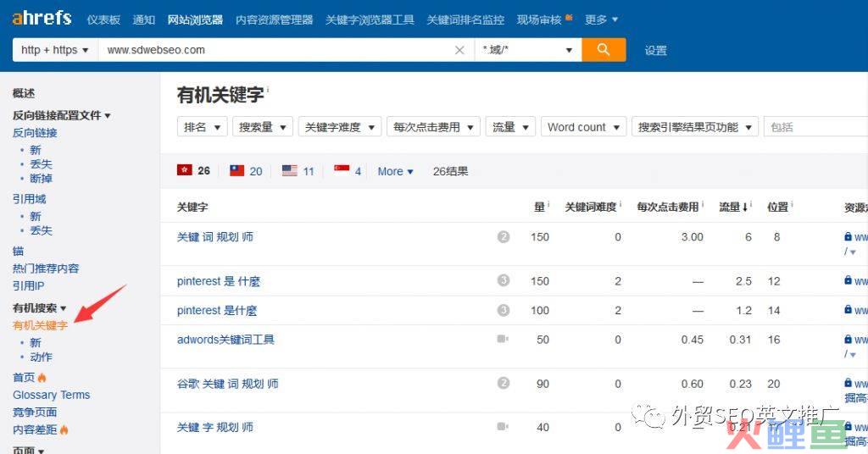Click video icon in 关键 字 规划 师 row
Screen dimensions: 868x454
coord(503,426)
